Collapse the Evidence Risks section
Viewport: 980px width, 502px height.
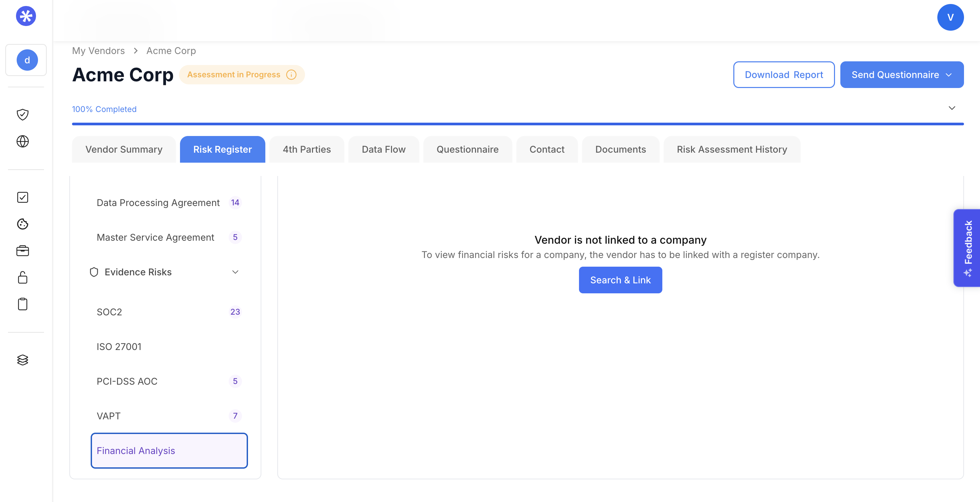[x=235, y=272]
